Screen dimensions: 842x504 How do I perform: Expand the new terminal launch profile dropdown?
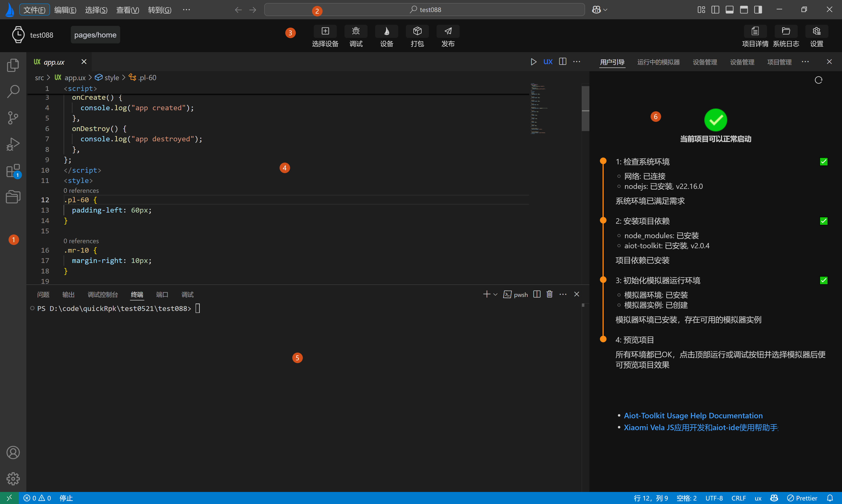pyautogui.click(x=495, y=295)
